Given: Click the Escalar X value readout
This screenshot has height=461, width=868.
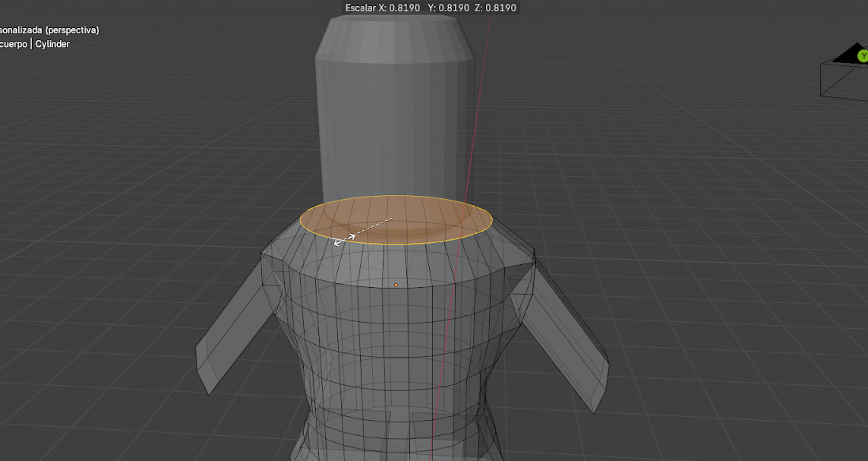Looking at the screenshot, I should pos(383,8).
